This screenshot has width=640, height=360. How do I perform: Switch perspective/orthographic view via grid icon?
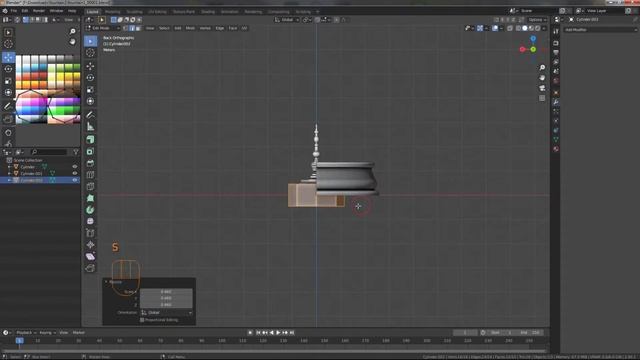click(x=542, y=98)
